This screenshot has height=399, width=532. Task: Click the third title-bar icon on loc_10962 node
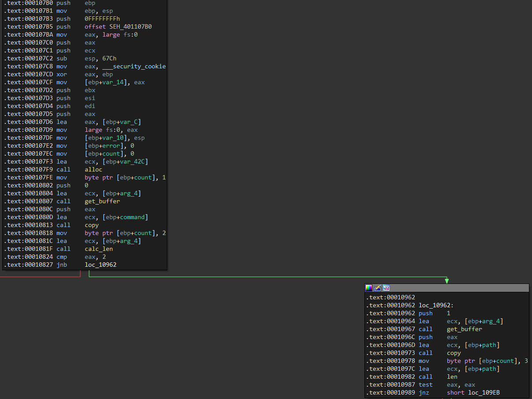coord(386,288)
